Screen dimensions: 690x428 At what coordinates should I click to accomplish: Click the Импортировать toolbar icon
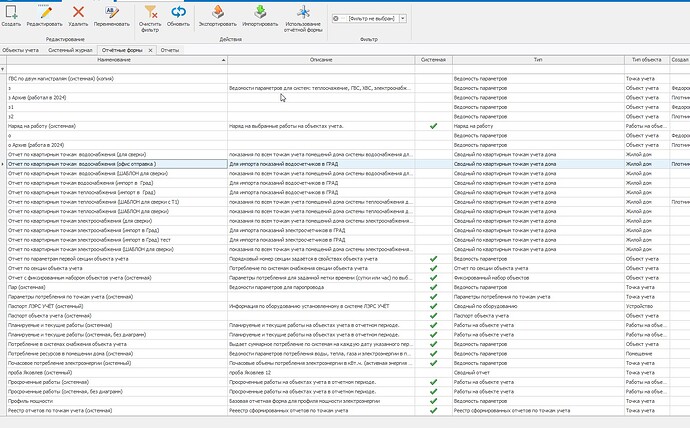[x=260, y=12]
